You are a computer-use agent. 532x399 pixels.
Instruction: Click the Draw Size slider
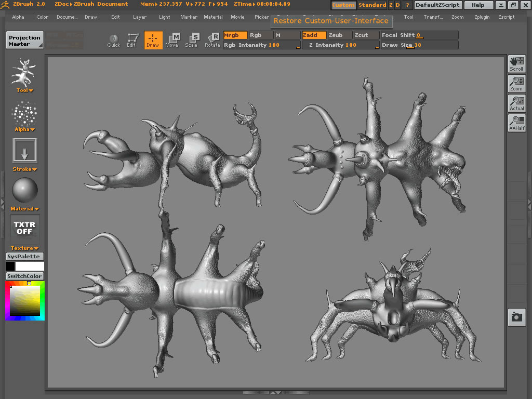point(420,45)
